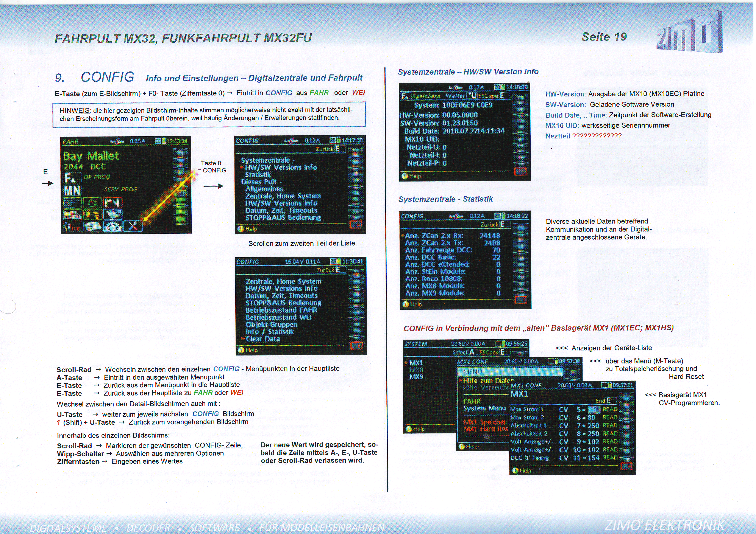This screenshot has height=534, width=756.
Task: Click the Anz. ZCan 2.x Rx value 24148
Action: (x=490, y=236)
